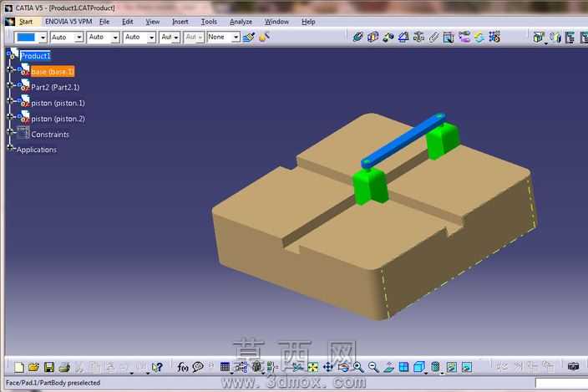Click the Flexible/Rigid Sub-Assembly icon
Image resolution: width=588 pixels, height=392 pixels.
464,37
